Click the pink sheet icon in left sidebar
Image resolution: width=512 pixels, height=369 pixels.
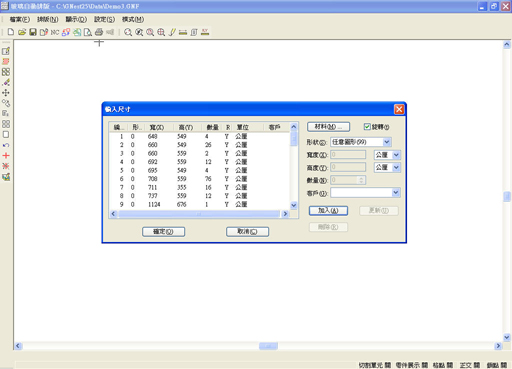pyautogui.click(x=6, y=61)
